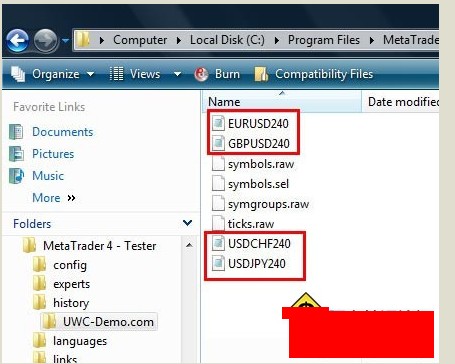Select the USDCHF240 file
Viewport: 455px width, 364px height.
tap(259, 244)
